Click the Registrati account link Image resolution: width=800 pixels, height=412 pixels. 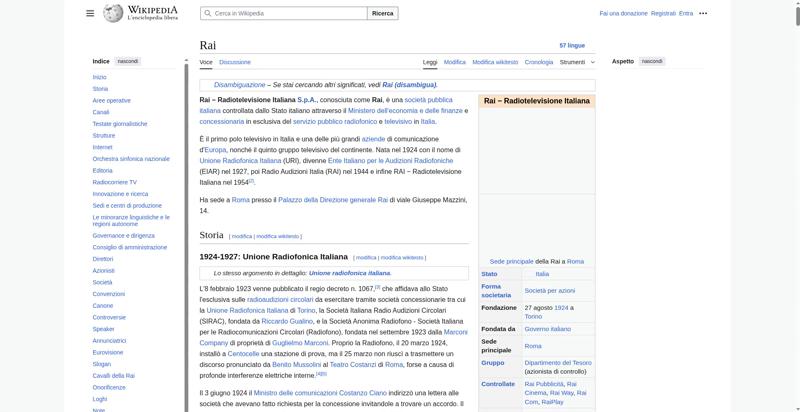[x=663, y=14]
